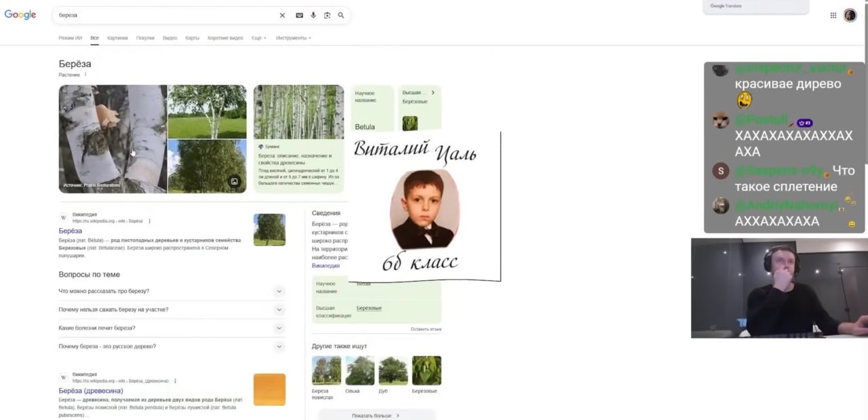Open the Берёза (древесина) result link
This screenshot has width=868, height=420.
91,391
